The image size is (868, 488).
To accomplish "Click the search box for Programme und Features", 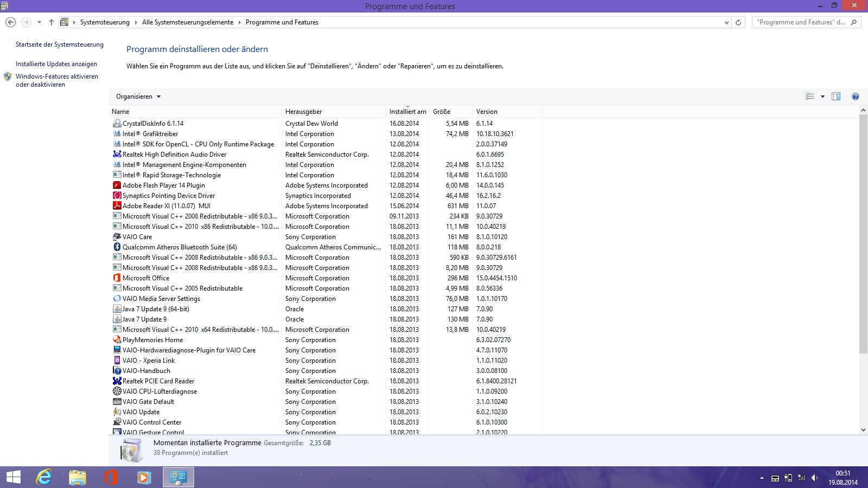I will click(x=807, y=22).
